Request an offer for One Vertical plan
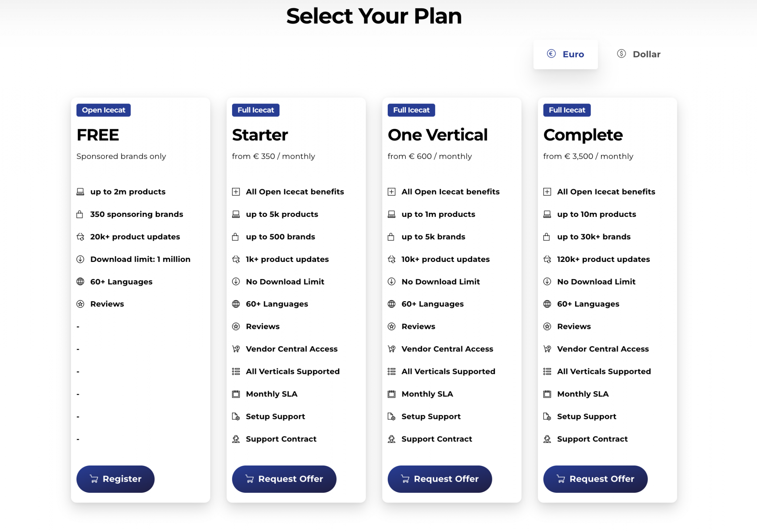The image size is (757, 532). coord(439,479)
